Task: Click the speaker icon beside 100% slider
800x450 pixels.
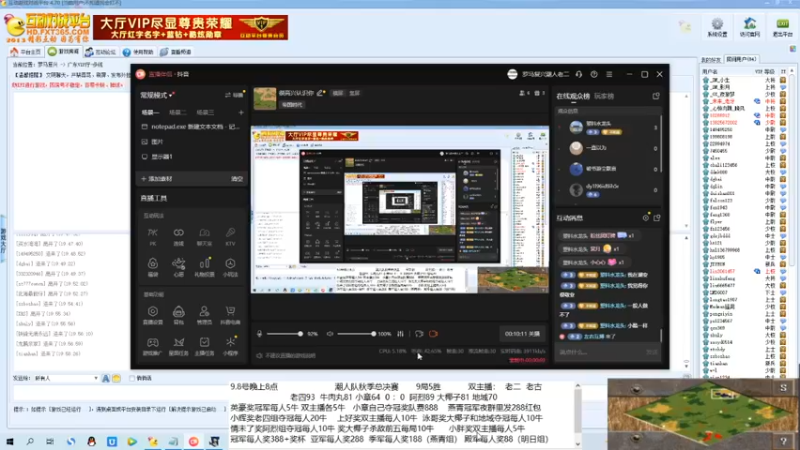Action: coord(330,334)
